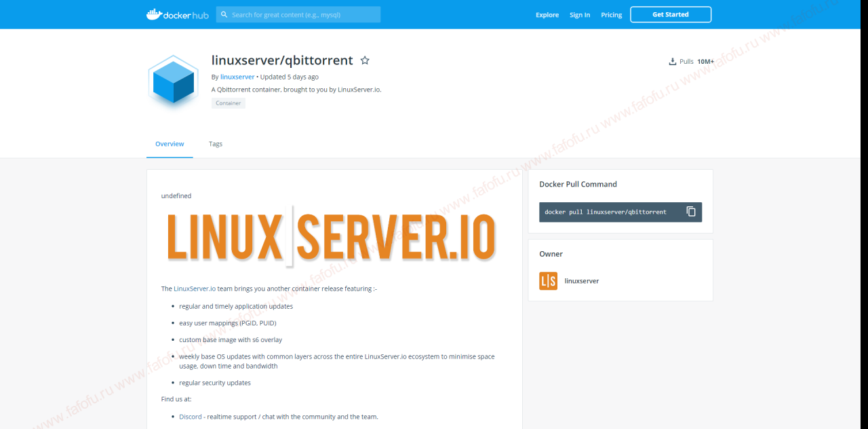Click 'custom base image with s6 overlay' bullet

pyautogui.click(x=231, y=340)
